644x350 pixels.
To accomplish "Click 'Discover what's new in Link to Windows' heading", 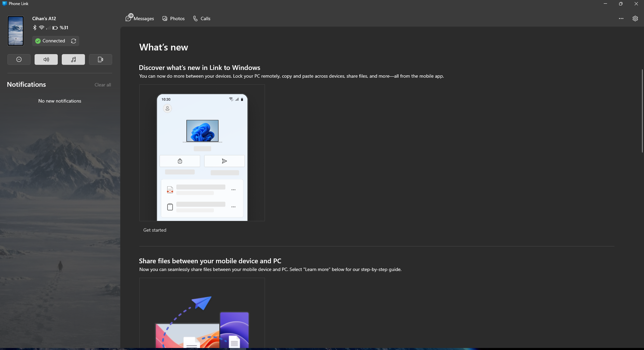I will (x=199, y=68).
